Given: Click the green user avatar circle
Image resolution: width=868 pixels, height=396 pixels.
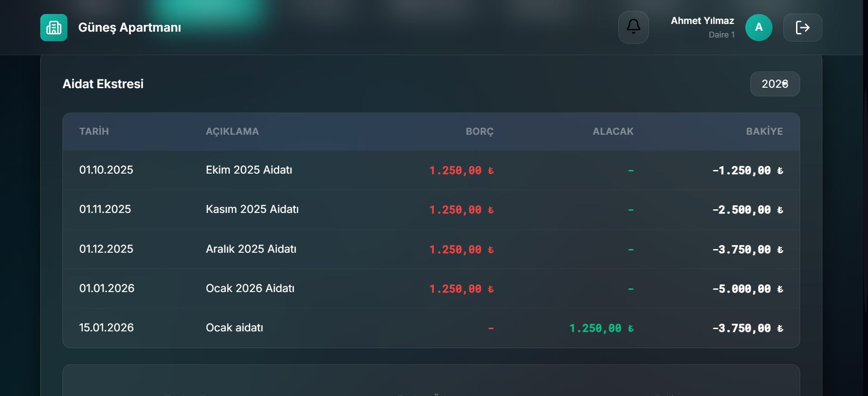Looking at the screenshot, I should coord(758,28).
